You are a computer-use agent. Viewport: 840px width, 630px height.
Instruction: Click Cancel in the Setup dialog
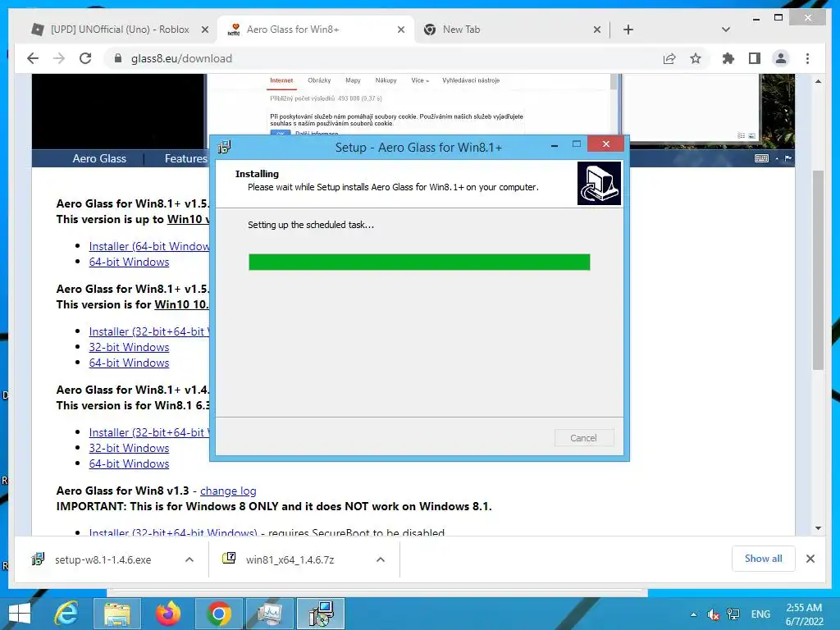pyautogui.click(x=583, y=438)
